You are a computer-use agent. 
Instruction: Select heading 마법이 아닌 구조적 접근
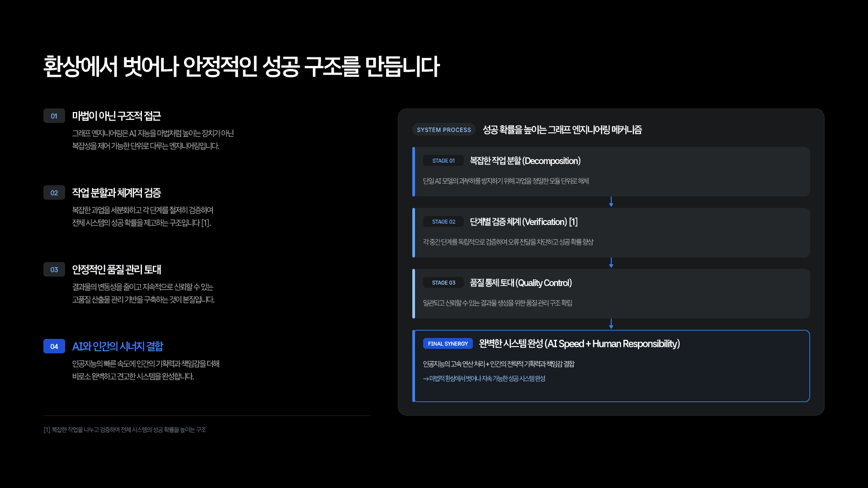[x=117, y=116]
